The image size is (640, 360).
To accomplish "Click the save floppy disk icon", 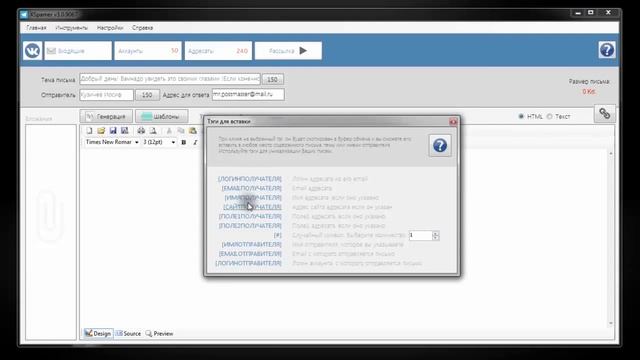I will (113, 131).
